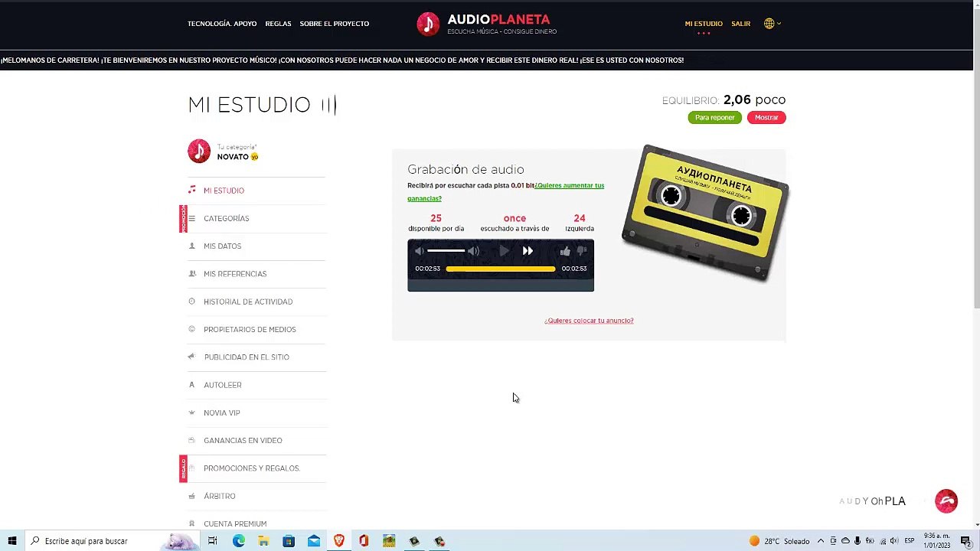Open the Mail app from the taskbar
The image size is (980, 551).
[314, 541]
